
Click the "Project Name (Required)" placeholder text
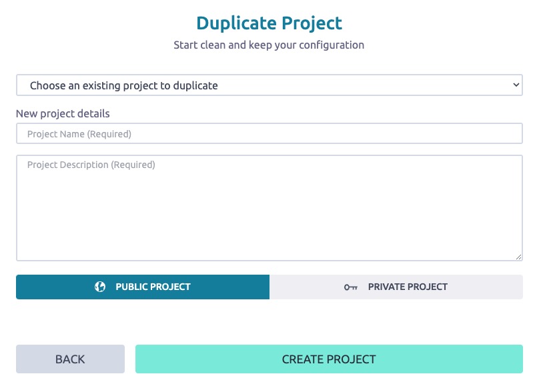[79, 134]
